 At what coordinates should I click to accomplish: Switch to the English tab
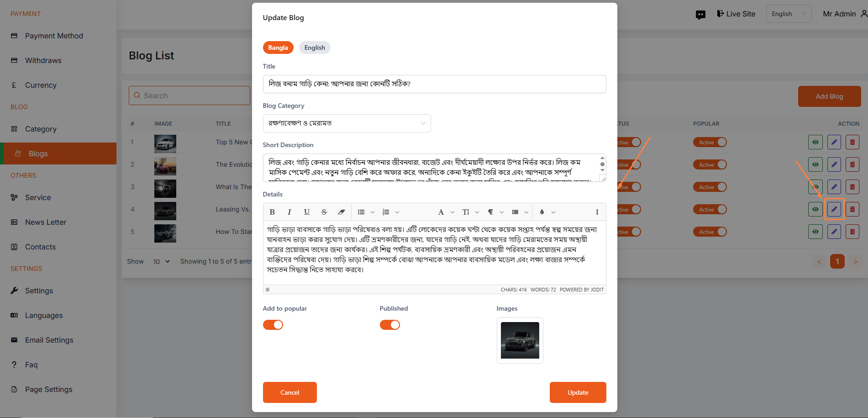(315, 48)
